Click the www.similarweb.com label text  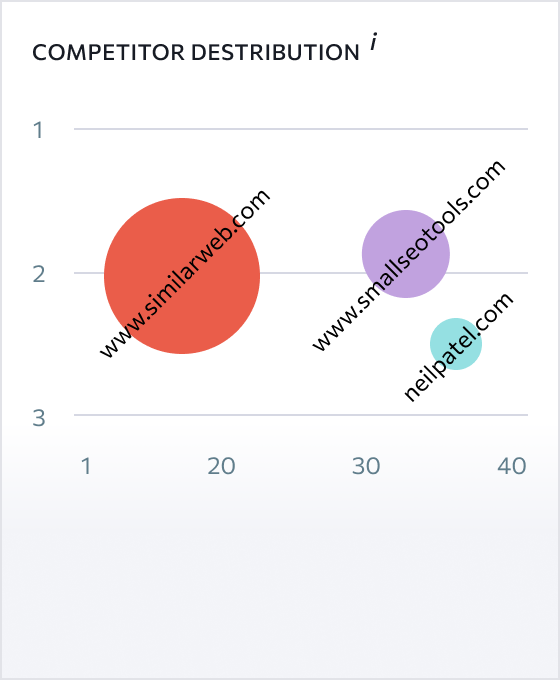(x=185, y=274)
